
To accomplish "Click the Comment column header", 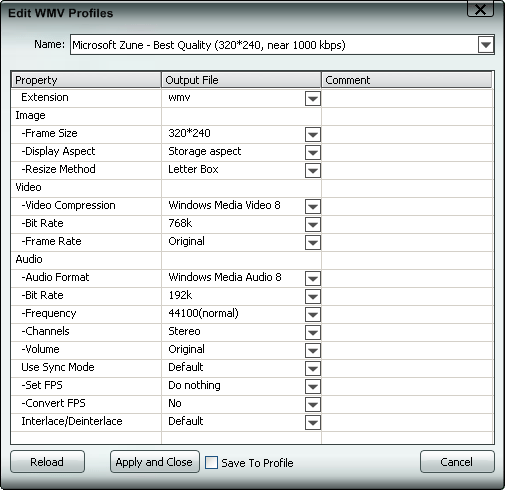I will click(407, 80).
